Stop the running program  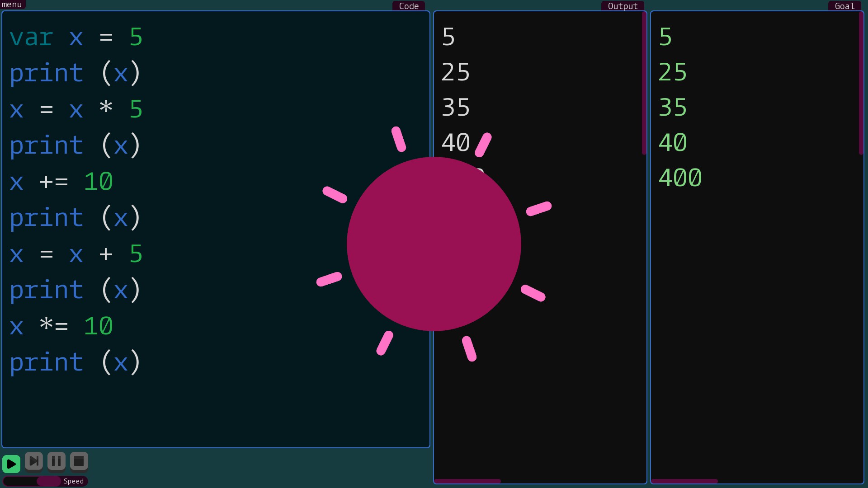pos(79,461)
